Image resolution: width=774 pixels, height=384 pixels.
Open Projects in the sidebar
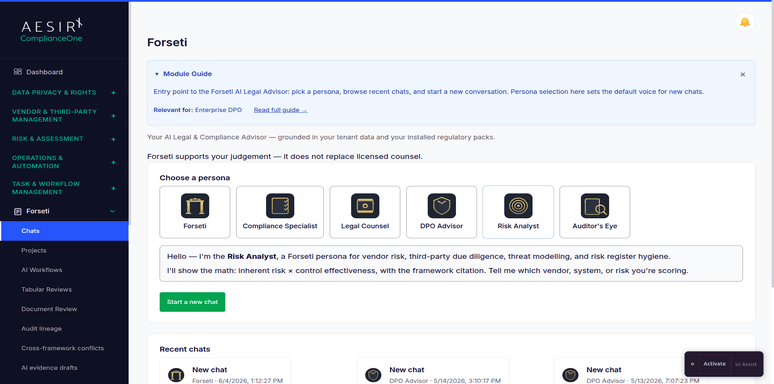point(64,250)
